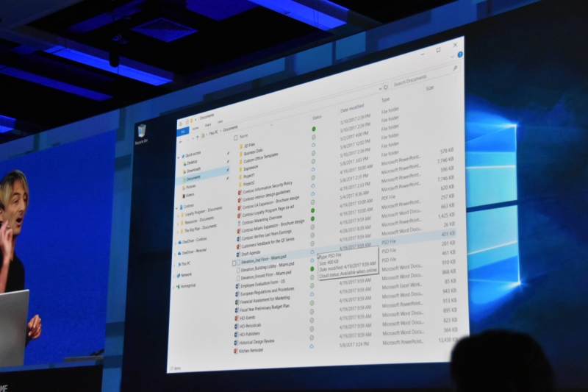This screenshot has height=392, width=588.
Task: Expand the Loyalty Program - Documents node
Action: click(x=178, y=215)
